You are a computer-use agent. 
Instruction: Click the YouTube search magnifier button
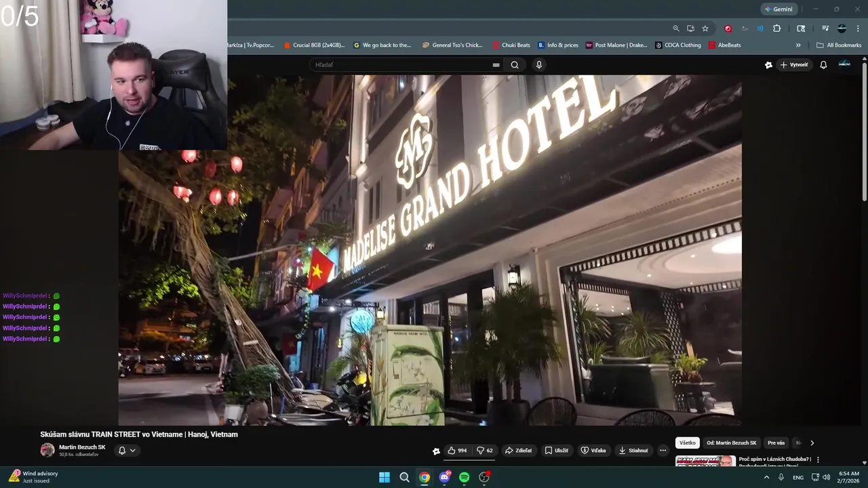coord(515,65)
